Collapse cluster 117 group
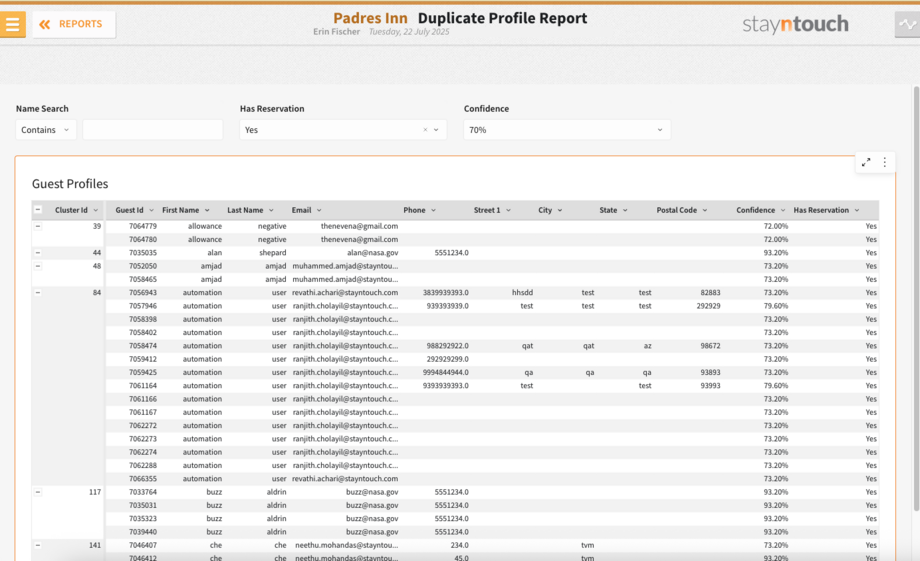Image resolution: width=920 pixels, height=561 pixels. click(x=38, y=492)
